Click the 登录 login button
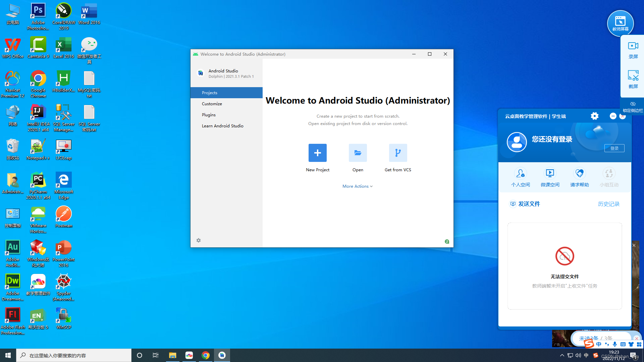The image size is (644, 362). [x=614, y=148]
